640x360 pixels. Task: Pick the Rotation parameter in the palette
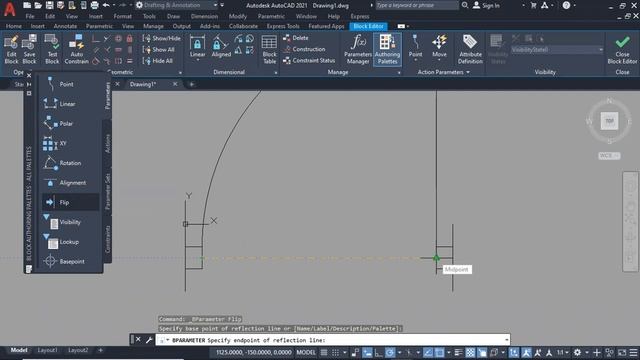pyautogui.click(x=70, y=163)
